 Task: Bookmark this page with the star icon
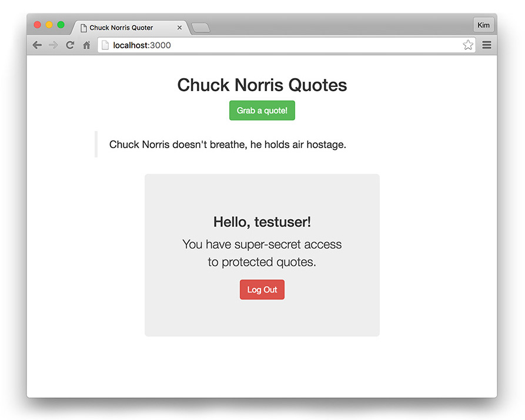pyautogui.click(x=468, y=45)
